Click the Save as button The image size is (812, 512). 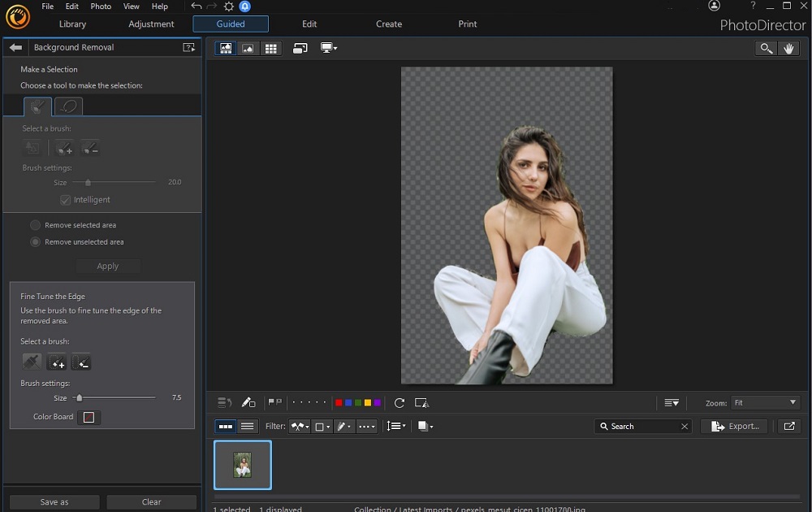click(x=54, y=501)
